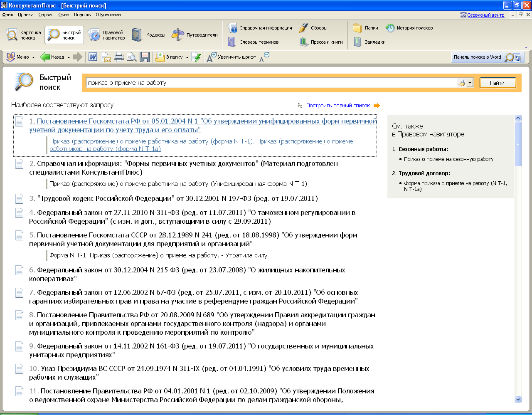Expand the toolbar options chevron at right

[x=527, y=47]
